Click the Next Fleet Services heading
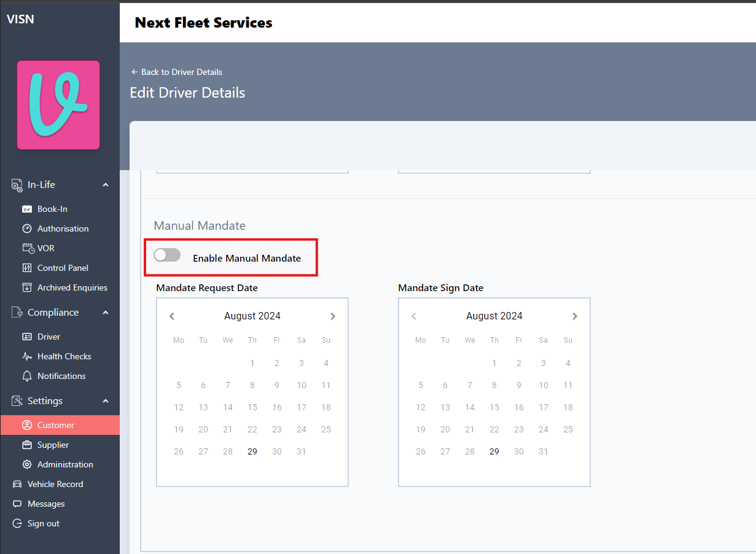Screen dimensions: 756x554 (x=203, y=23)
